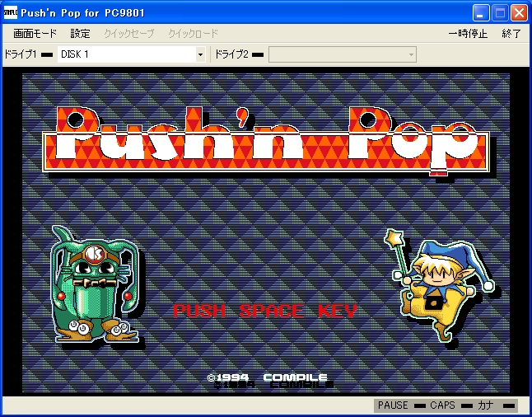Click the ドライブ1 access indicator lamp
Screen dimensions: 532x417
point(47,54)
